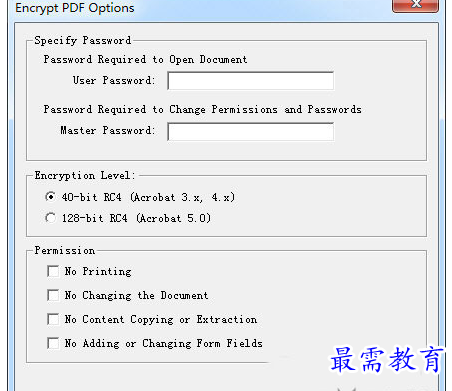Click the "Master Password:" label text
Viewport: 452px width, 391px height.
pos(108,131)
